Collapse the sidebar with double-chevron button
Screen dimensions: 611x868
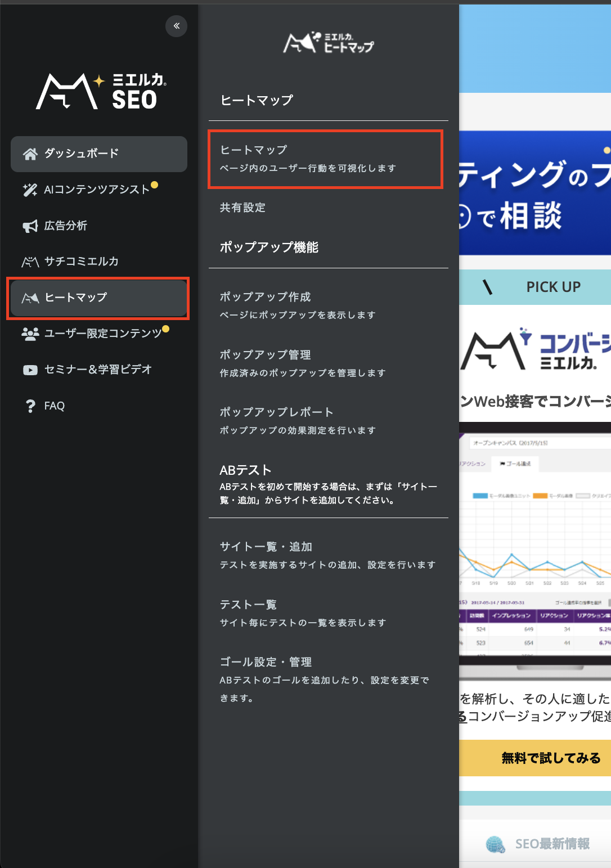[x=176, y=26]
